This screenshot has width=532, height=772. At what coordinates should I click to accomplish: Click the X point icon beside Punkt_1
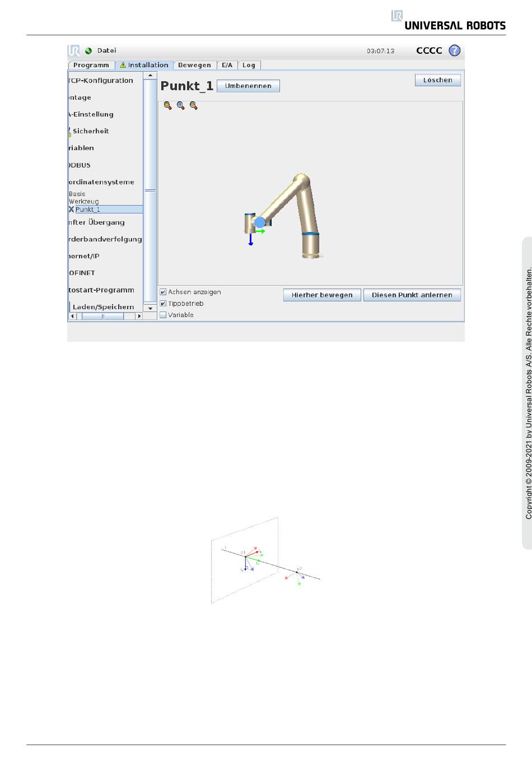tap(71, 210)
